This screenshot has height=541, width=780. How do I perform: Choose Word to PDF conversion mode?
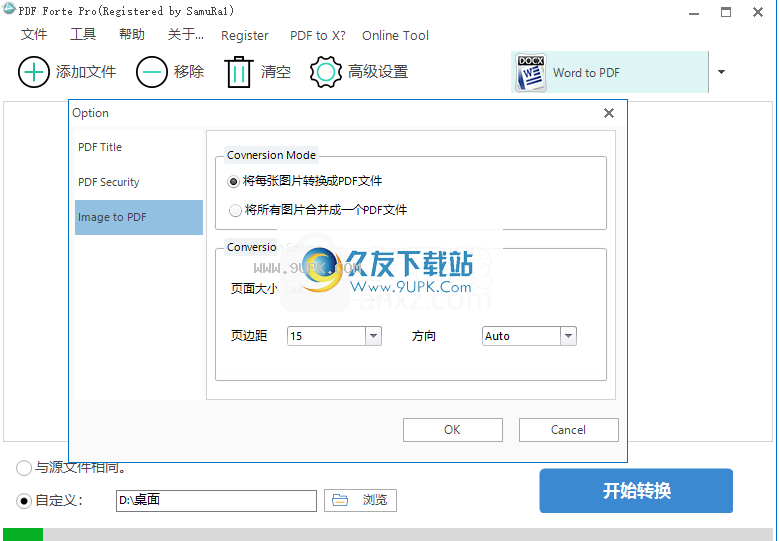point(609,72)
